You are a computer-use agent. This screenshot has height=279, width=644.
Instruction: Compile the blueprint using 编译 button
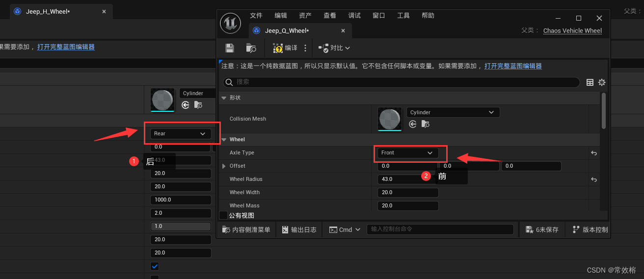click(285, 48)
